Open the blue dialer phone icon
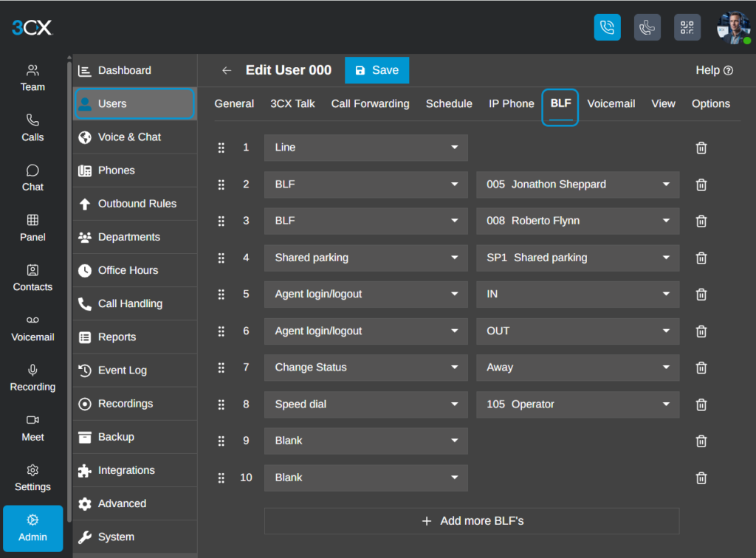 coord(607,27)
